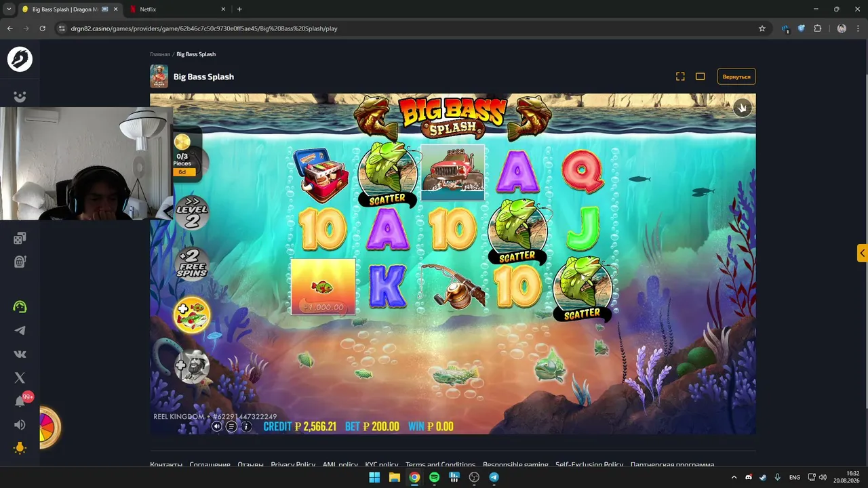Image resolution: width=868 pixels, height=488 pixels.
Task: Mute the game sound in the slot
Action: click(217, 426)
